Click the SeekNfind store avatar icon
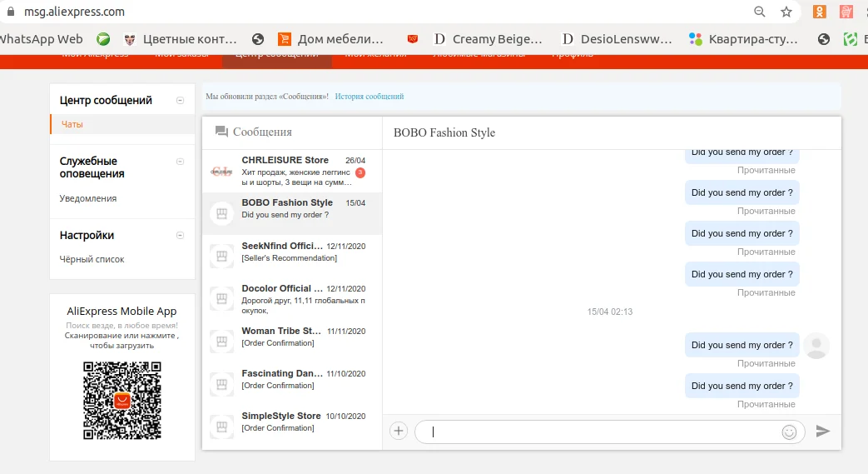The image size is (868, 474). coord(221,256)
